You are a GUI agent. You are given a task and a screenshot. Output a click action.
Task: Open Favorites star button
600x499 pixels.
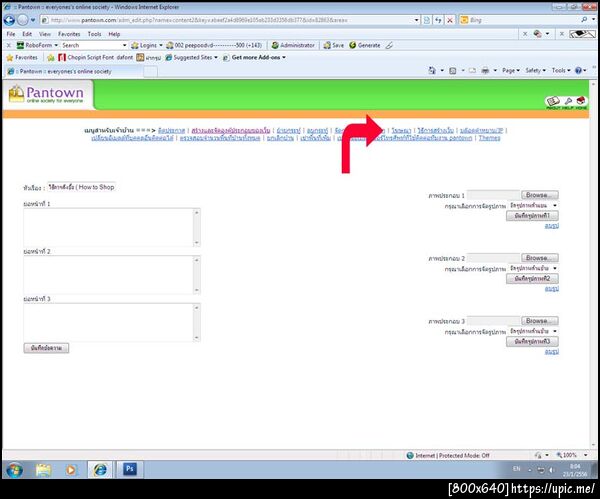pos(22,57)
